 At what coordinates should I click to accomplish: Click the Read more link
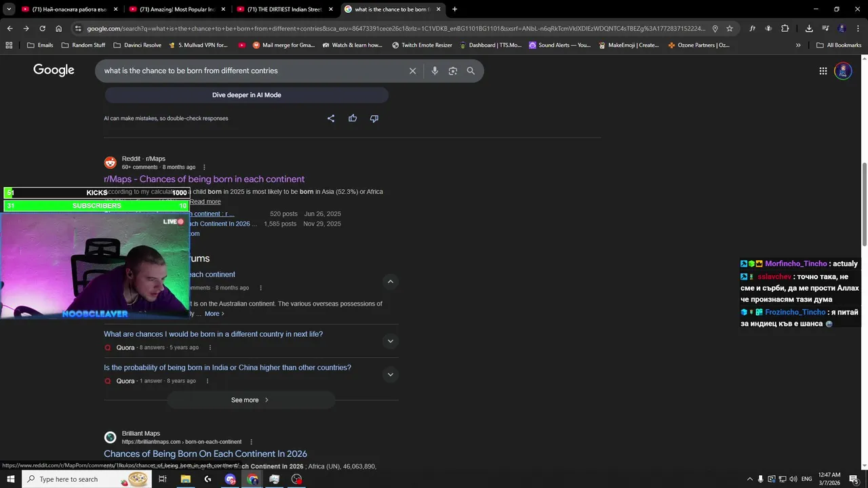(205, 202)
